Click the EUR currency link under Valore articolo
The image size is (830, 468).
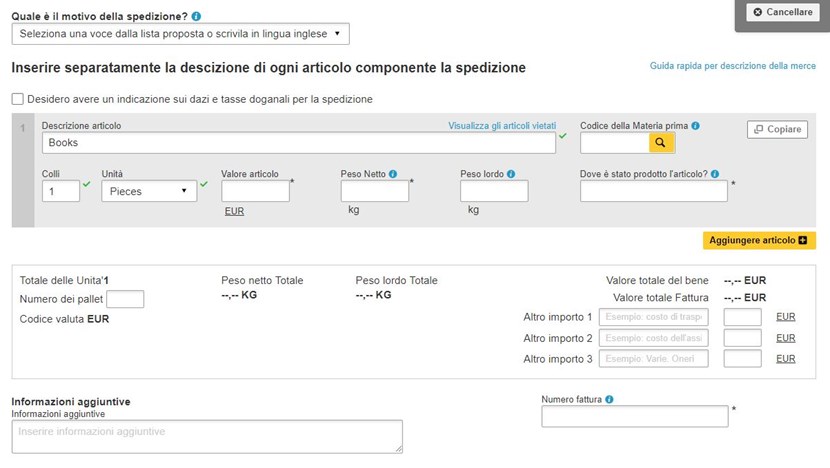pos(234,212)
